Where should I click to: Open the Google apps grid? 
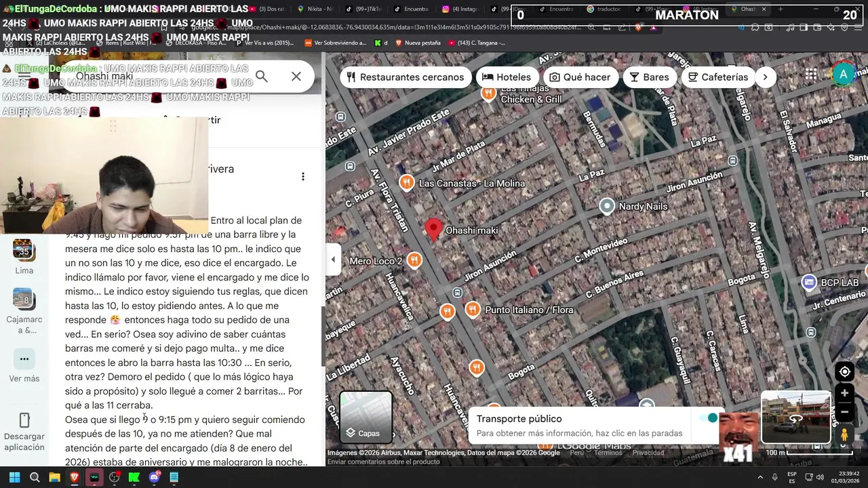pos(811,75)
